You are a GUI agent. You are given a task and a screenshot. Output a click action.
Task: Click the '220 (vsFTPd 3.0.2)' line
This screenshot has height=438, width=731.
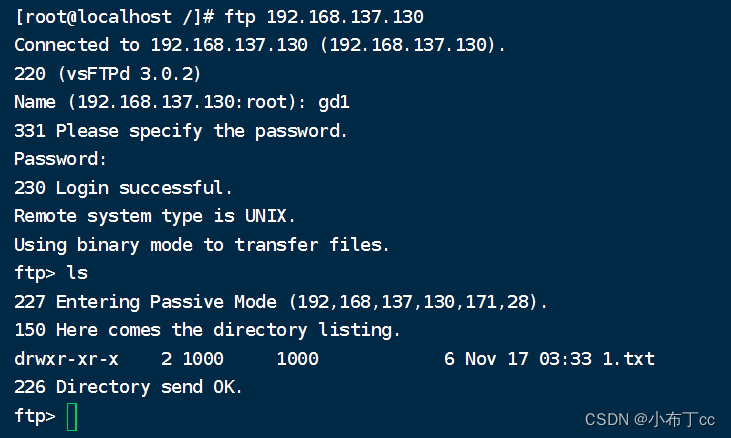click(107, 74)
